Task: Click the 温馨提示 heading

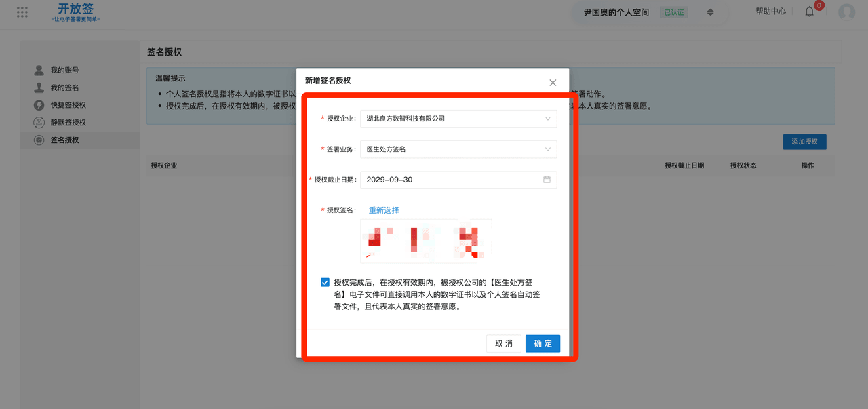Action: (170, 79)
